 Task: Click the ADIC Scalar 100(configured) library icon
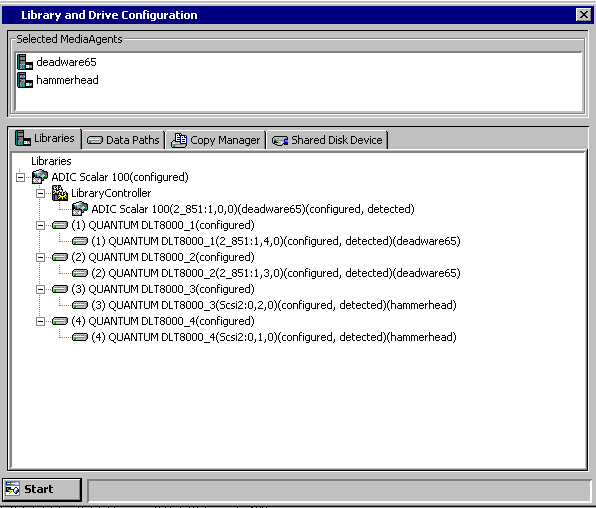(40, 177)
